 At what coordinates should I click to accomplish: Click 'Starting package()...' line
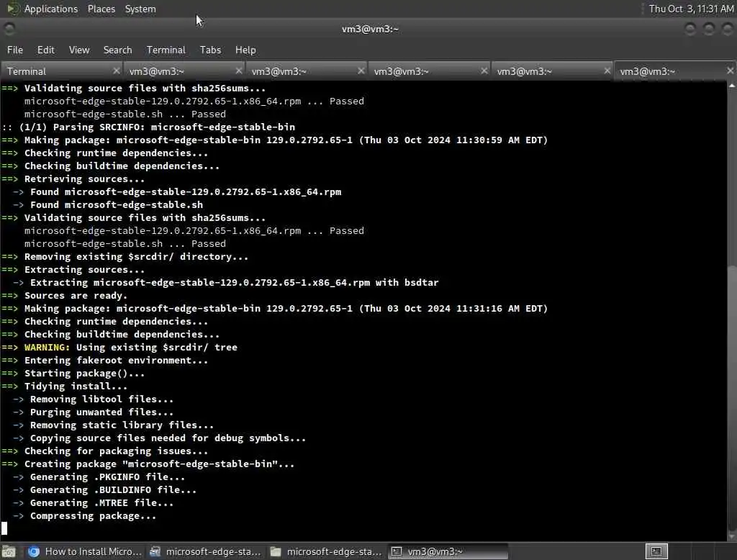[85, 374]
